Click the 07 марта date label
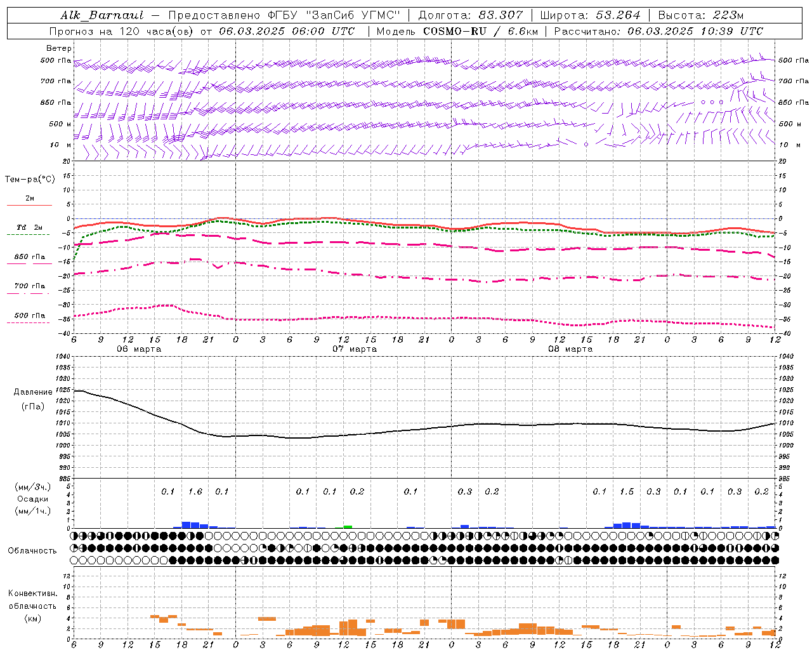The image size is (812, 650). pos(355,349)
